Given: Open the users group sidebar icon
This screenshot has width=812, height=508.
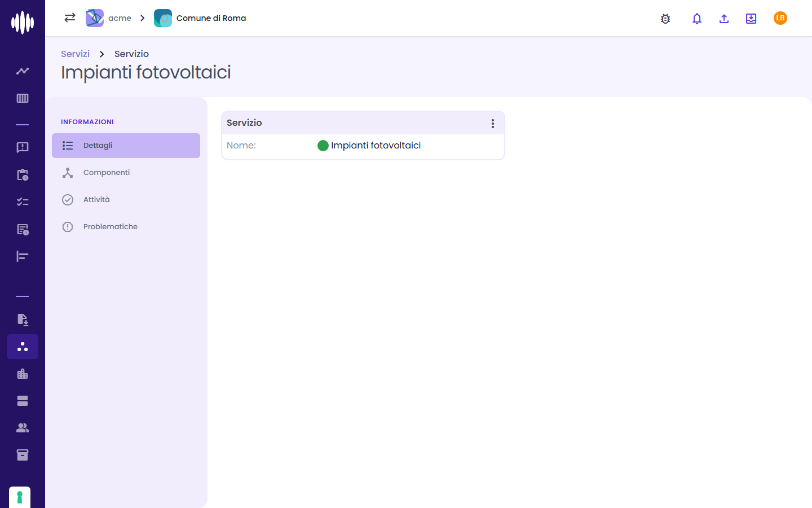Looking at the screenshot, I should [23, 428].
